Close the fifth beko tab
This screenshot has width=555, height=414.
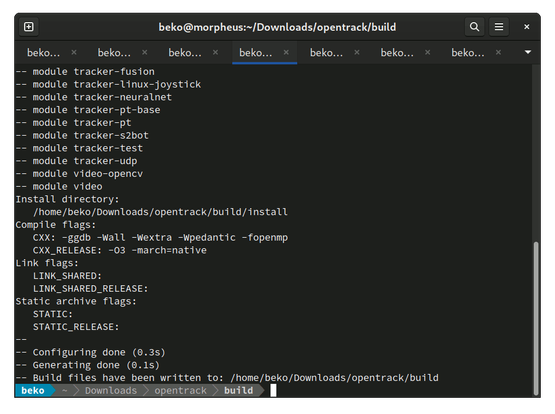tap(357, 52)
